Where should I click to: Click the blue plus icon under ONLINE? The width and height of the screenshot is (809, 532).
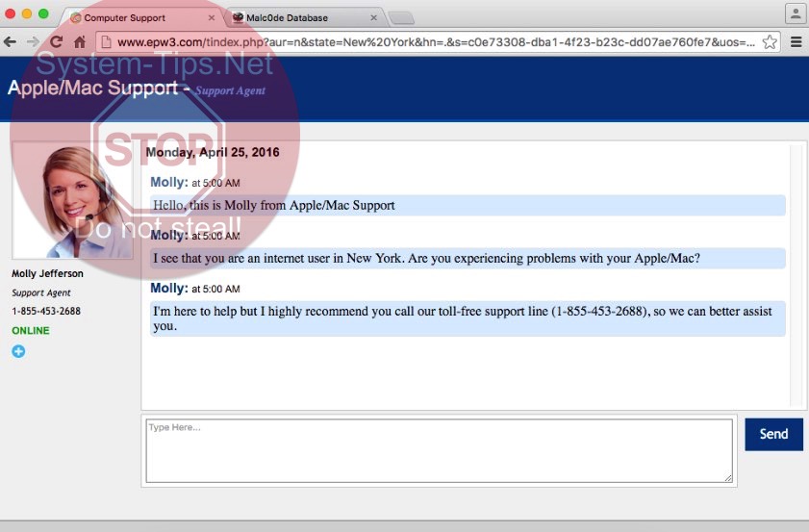tap(18, 351)
